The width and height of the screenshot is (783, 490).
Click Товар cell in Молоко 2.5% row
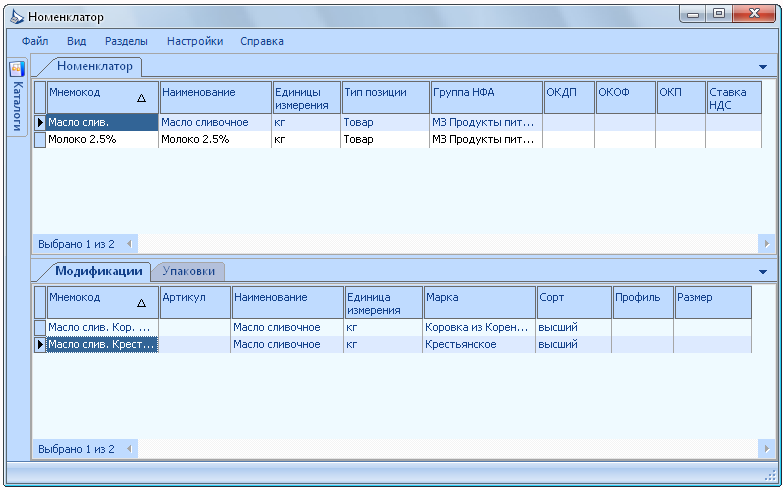[385, 139]
